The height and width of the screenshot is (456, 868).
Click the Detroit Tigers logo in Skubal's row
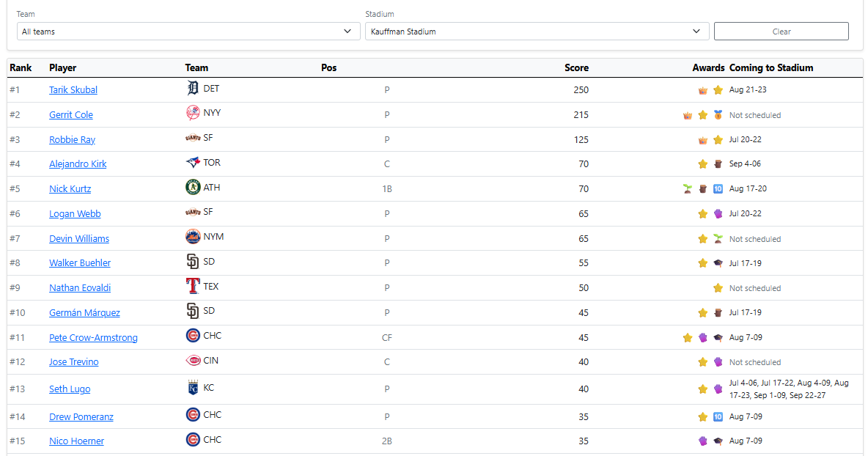[193, 89]
